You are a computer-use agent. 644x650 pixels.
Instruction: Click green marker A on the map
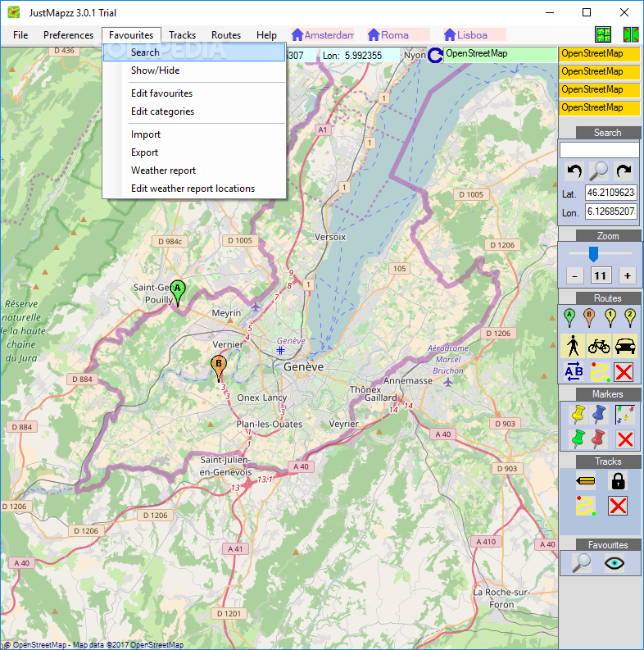pyautogui.click(x=178, y=293)
